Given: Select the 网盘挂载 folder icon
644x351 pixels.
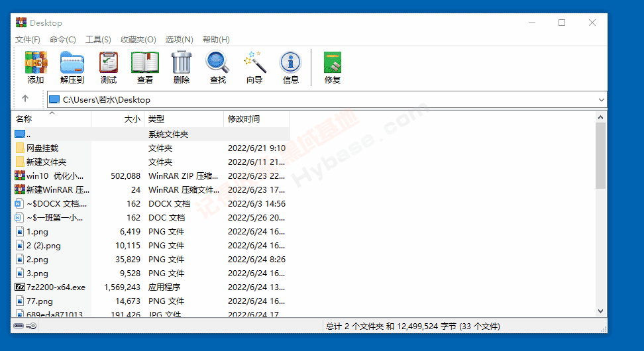Looking at the screenshot, I should 20,148.
